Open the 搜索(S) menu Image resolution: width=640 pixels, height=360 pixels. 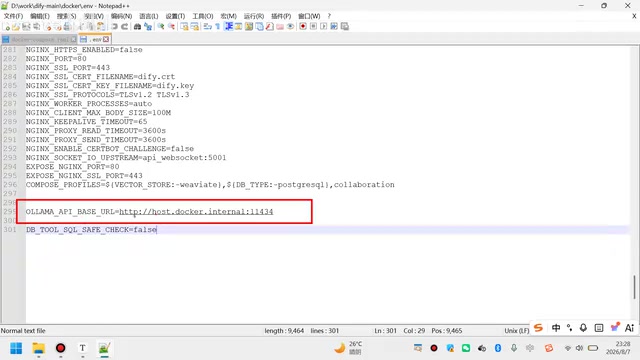pyautogui.click(x=66, y=16)
